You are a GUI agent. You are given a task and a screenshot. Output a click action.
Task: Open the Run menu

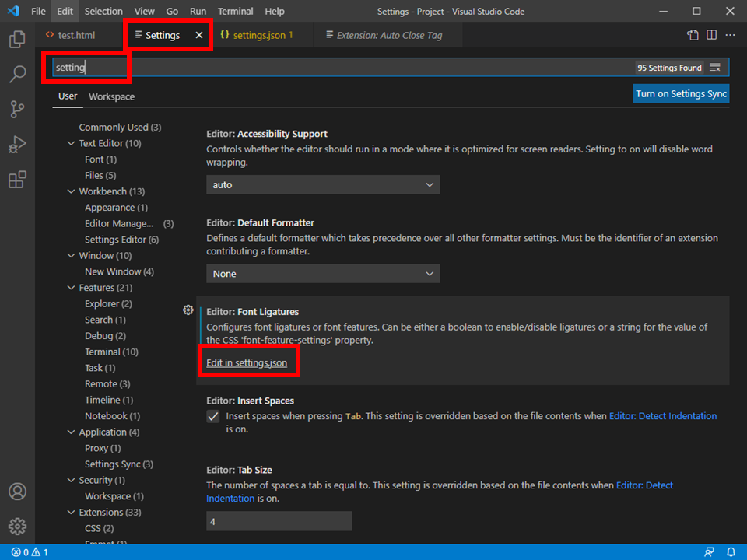tap(198, 11)
